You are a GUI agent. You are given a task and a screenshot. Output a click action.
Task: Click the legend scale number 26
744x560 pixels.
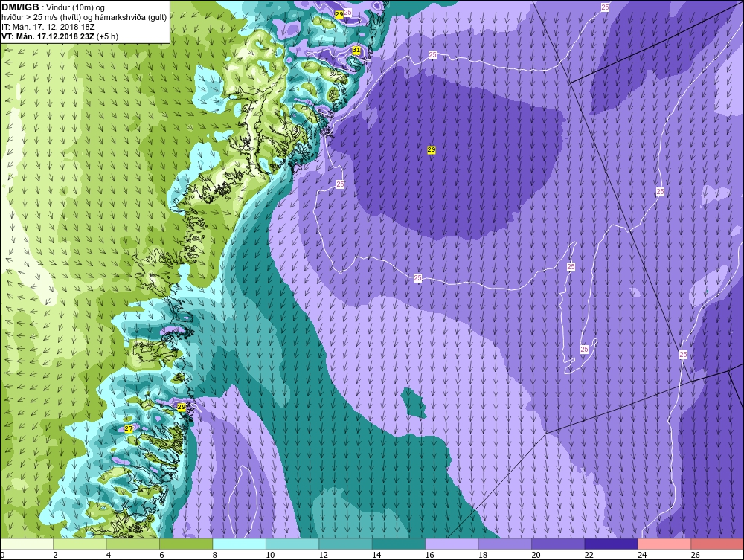(x=695, y=556)
